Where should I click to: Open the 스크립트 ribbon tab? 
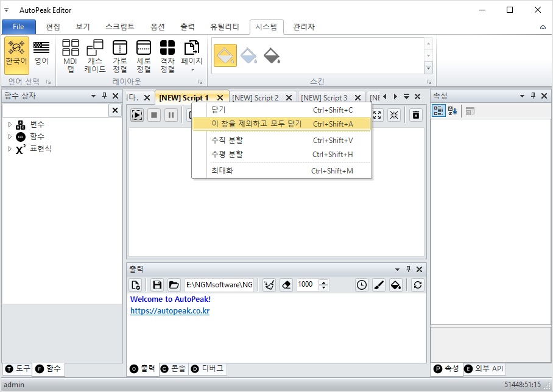[x=120, y=27]
